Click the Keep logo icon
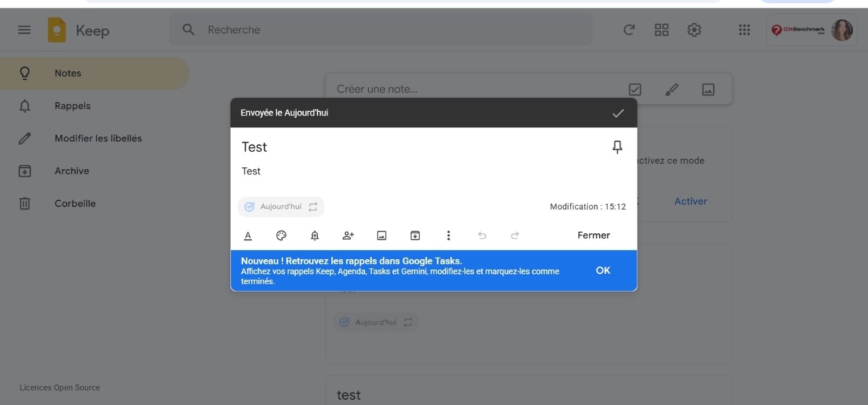Viewport: 868px width, 405px height. coord(57,30)
